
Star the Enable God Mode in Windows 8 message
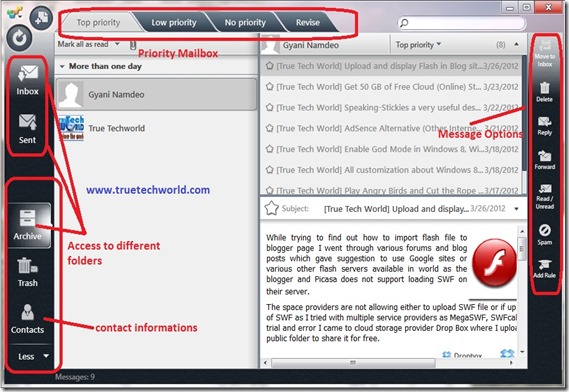[269, 149]
